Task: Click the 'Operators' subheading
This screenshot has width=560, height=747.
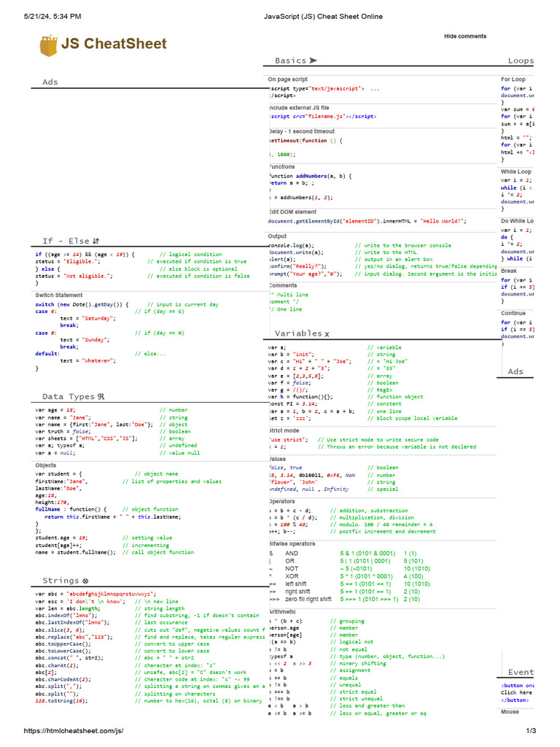Action: click(282, 502)
